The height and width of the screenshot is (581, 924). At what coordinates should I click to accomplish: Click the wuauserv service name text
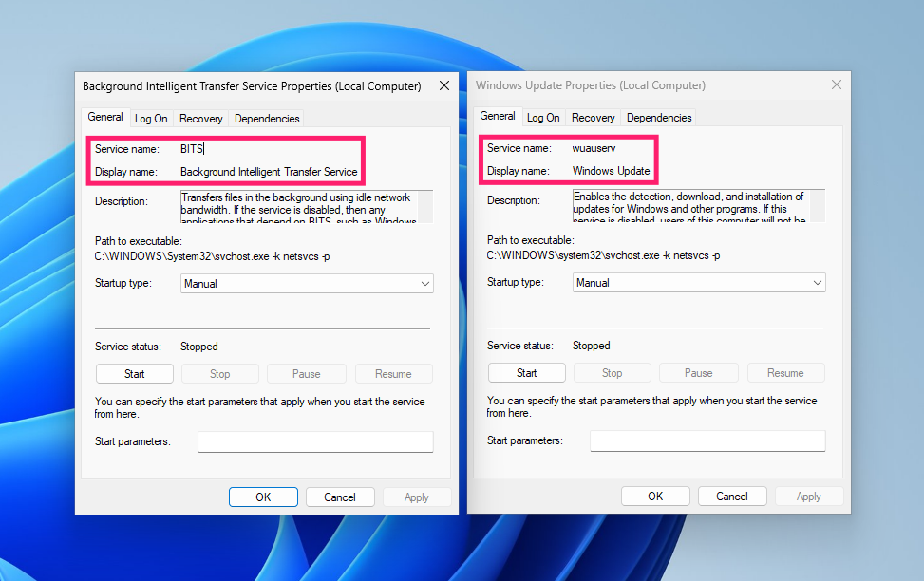click(594, 148)
